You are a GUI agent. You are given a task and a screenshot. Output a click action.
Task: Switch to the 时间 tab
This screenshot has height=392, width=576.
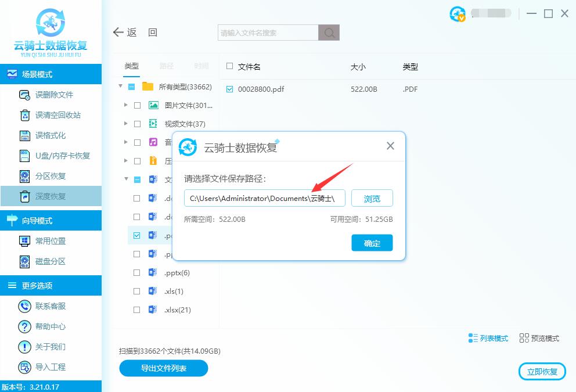201,66
